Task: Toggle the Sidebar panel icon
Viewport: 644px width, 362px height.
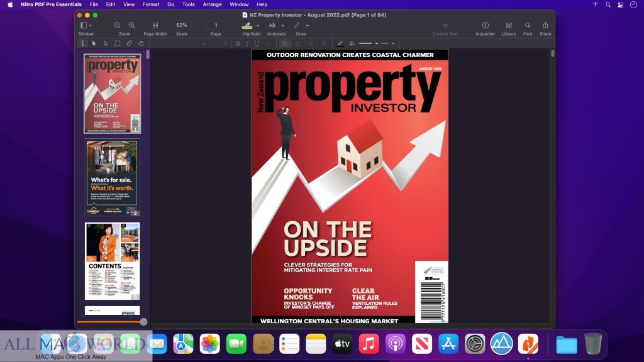Action: click(84, 25)
